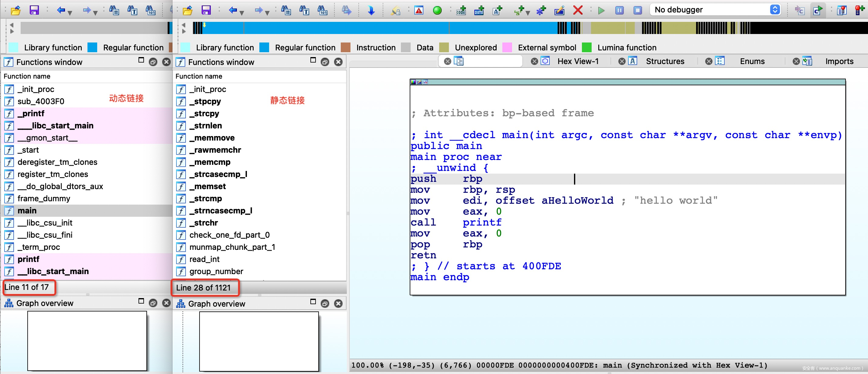868x374 pixels.
Task: Click the binoculars Search text icon
Action: click(304, 10)
